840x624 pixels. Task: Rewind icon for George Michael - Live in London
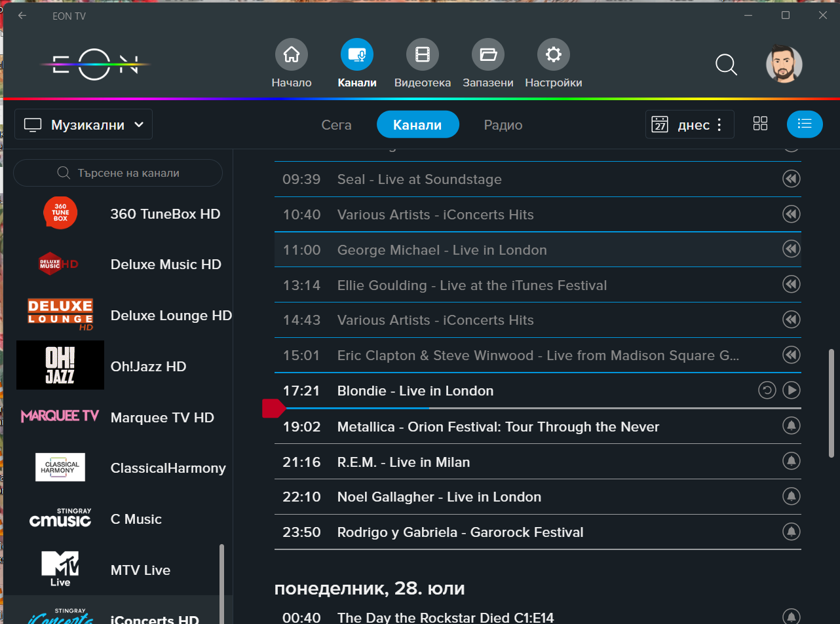click(x=792, y=249)
